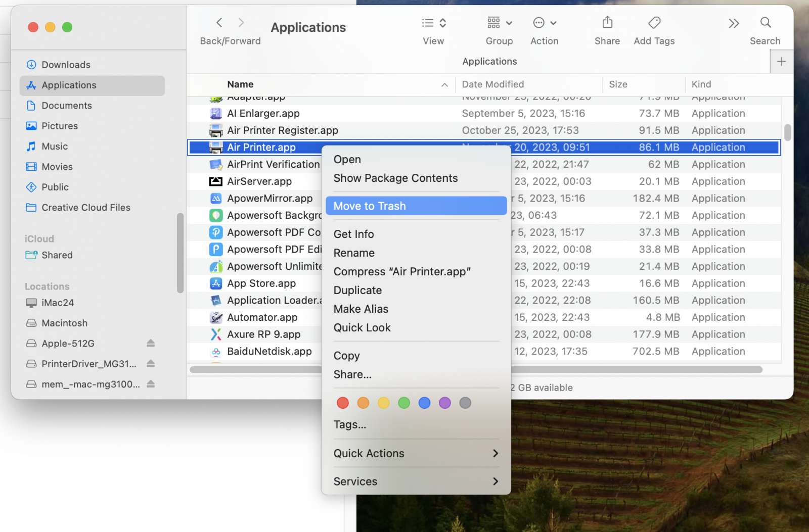Choose Duplicate from context menu
809x532 pixels.
pyautogui.click(x=416, y=291)
